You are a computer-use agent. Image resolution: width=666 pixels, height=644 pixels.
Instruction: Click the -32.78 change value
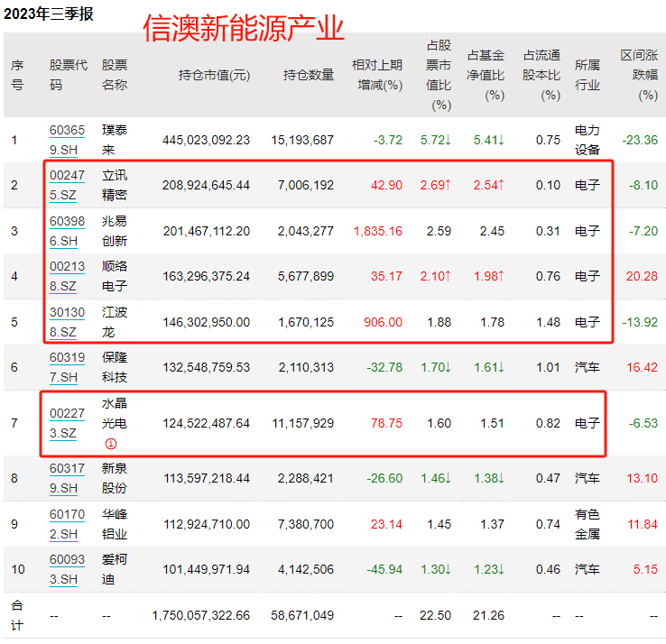(x=384, y=367)
